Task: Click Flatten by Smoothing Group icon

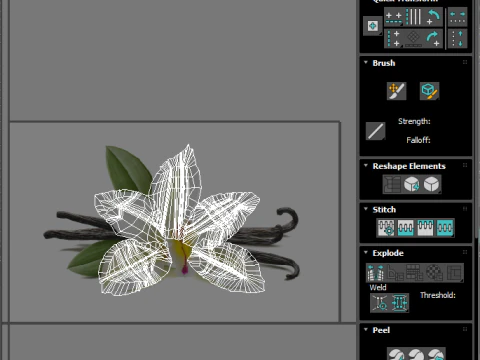Action: click(415, 273)
